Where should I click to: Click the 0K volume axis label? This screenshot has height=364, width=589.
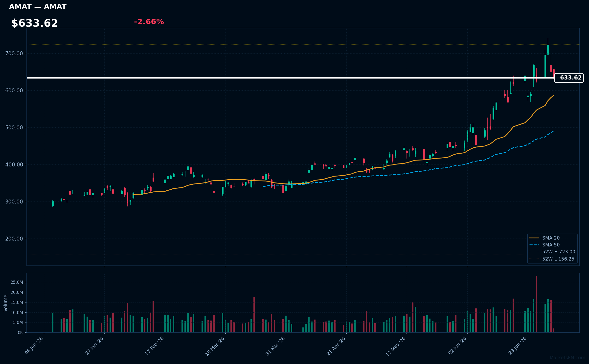pyautogui.click(x=20, y=333)
